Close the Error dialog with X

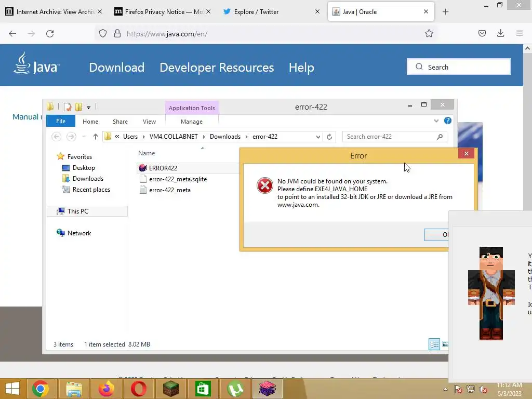pyautogui.click(x=466, y=154)
